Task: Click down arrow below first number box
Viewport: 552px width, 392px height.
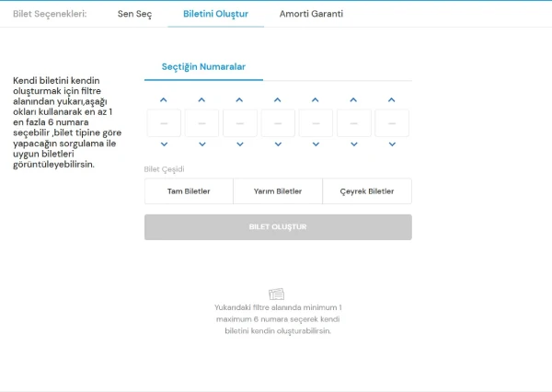Action: pos(164,144)
